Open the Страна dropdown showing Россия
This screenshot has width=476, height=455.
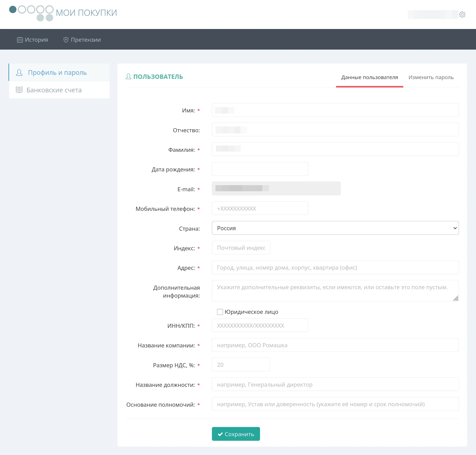tap(335, 228)
